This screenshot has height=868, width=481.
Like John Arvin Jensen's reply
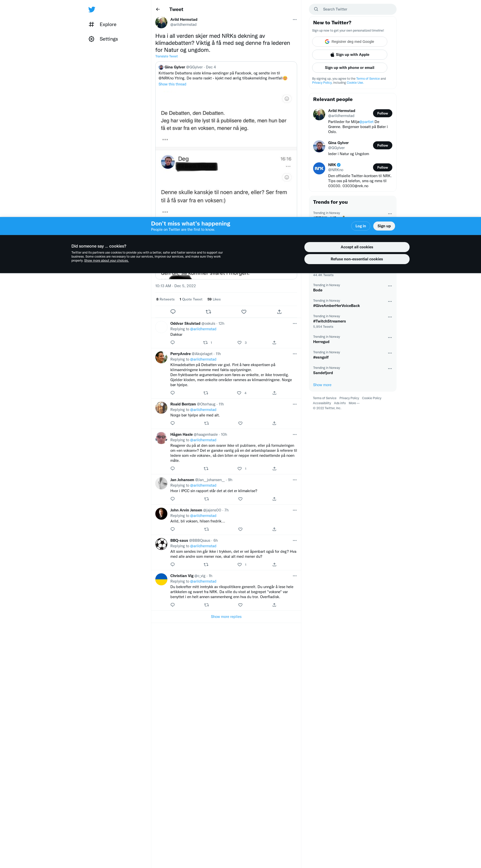pos(240,529)
